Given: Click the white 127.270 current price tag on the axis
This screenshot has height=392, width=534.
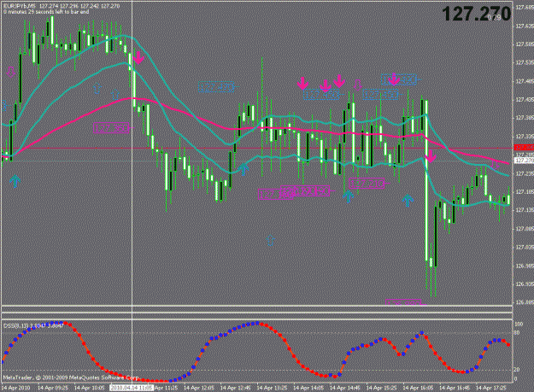Looking at the screenshot, I should tap(524, 161).
